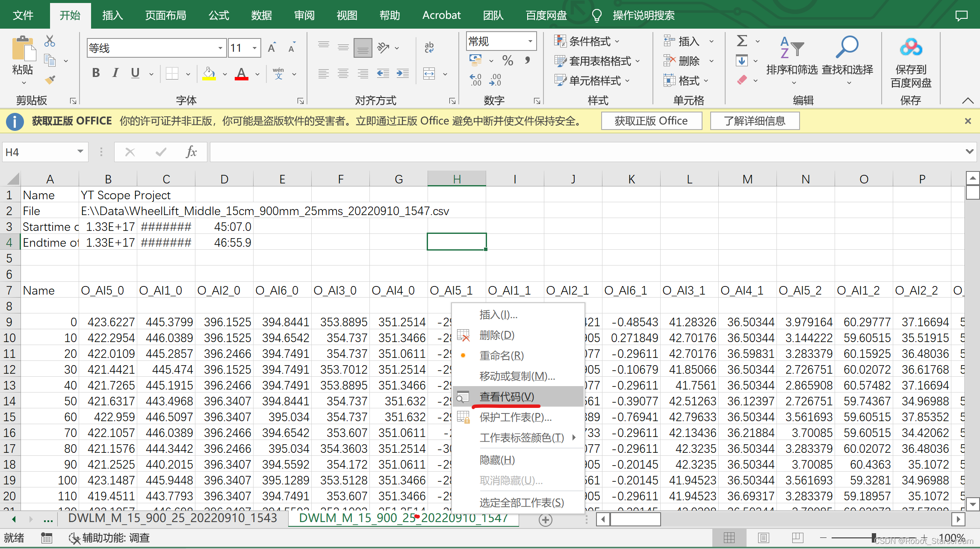Click the 了解详细信息 button
Viewport: 980px width, 549px height.
[x=754, y=121]
